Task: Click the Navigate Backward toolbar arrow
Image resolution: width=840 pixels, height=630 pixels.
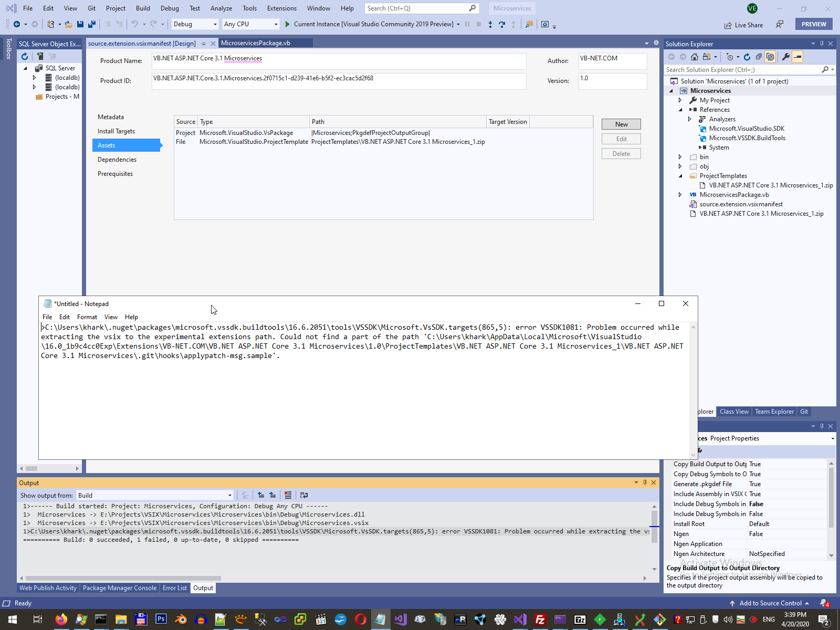Action: pos(17,24)
